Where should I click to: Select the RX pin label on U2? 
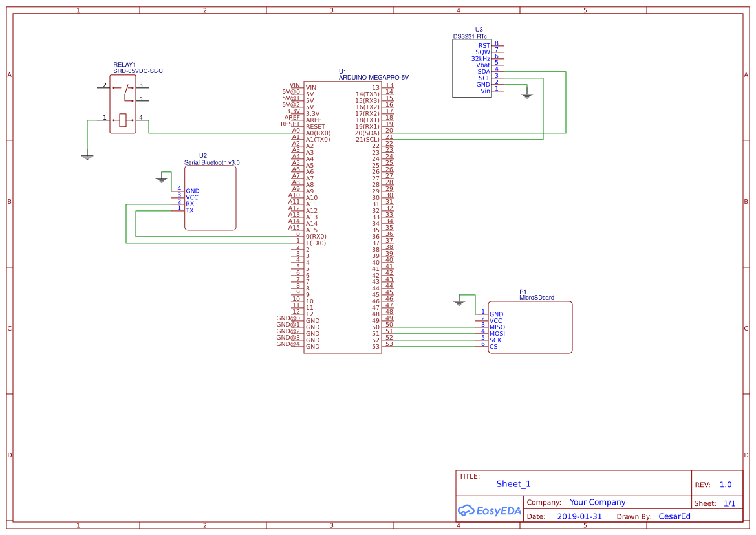click(x=191, y=204)
